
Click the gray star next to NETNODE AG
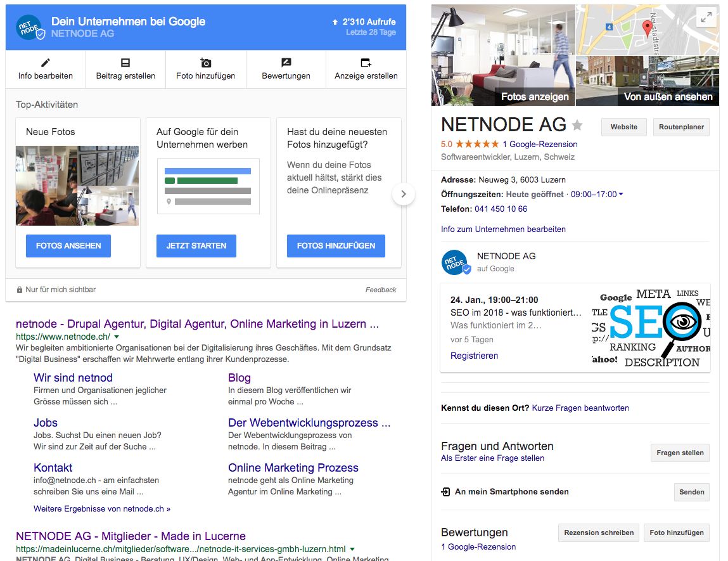(577, 124)
